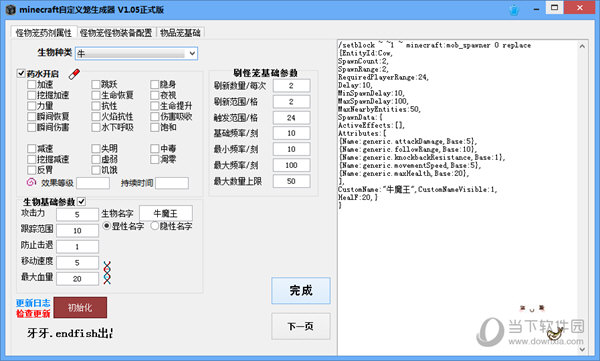600x361 pixels.
Task: Click the 最大血量 input field
Action: 77,279
